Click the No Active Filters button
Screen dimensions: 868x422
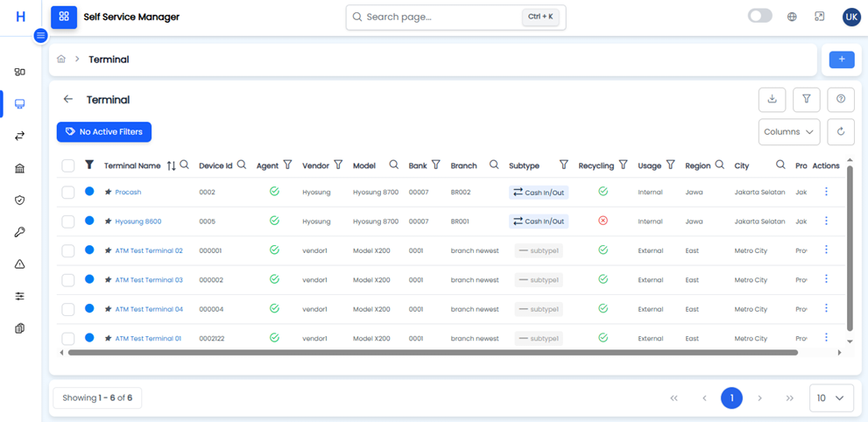[104, 132]
